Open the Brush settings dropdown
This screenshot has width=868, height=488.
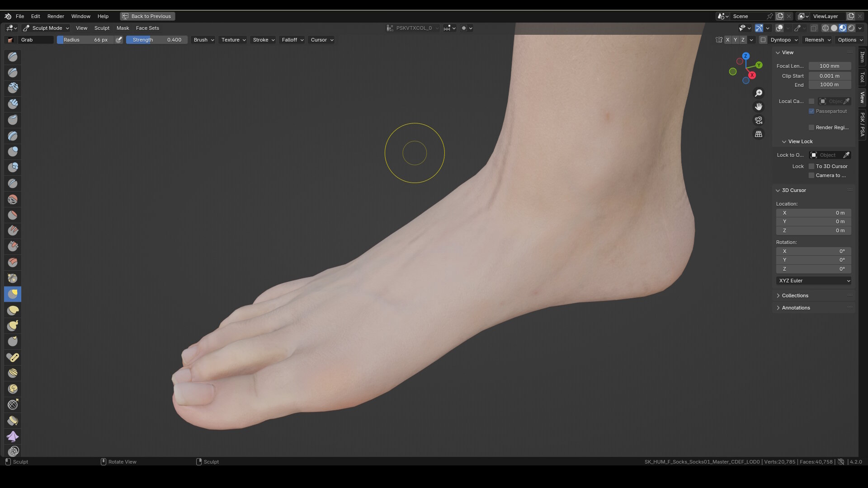[x=203, y=40]
